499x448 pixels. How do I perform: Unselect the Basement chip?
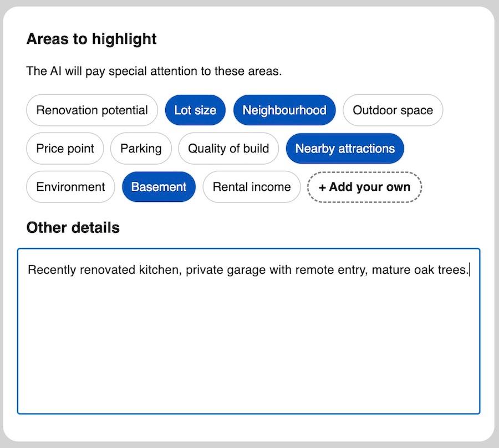(159, 187)
